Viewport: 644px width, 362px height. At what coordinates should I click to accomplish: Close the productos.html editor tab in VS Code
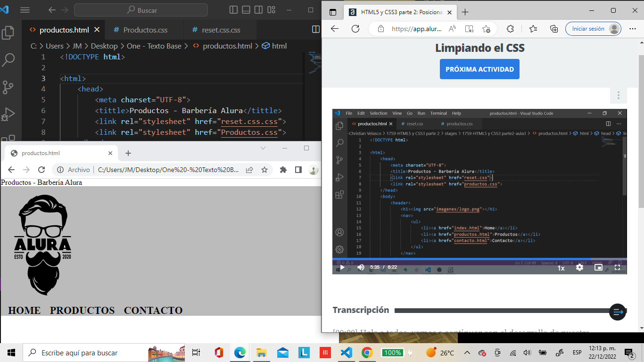tap(97, 30)
